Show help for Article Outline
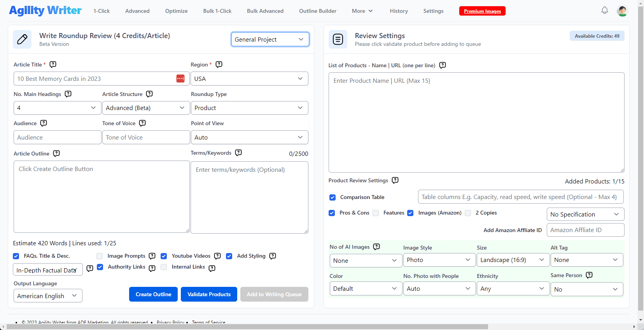 tap(56, 154)
